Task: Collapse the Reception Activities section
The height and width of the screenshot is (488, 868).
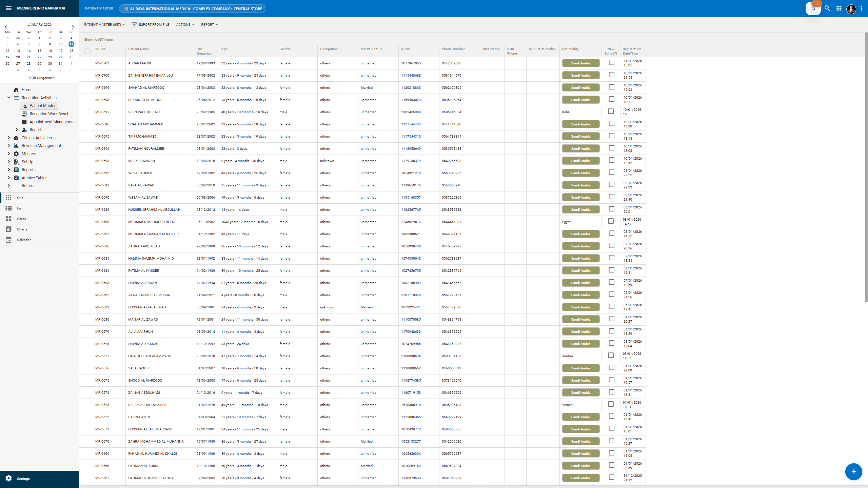Action: (x=9, y=98)
